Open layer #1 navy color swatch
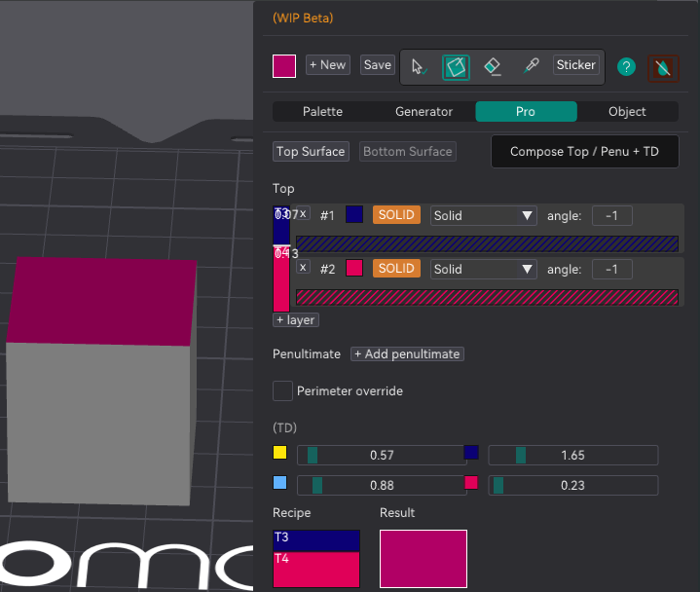Viewport: 700px width, 592px height. coord(354,214)
